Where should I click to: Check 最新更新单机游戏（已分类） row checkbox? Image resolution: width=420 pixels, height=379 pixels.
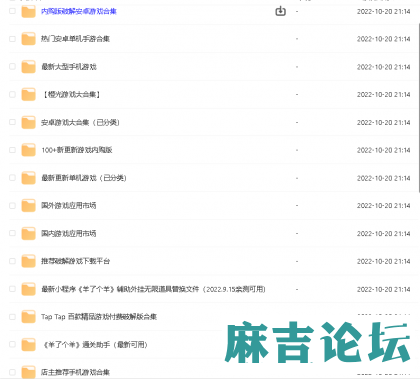pos(12,178)
